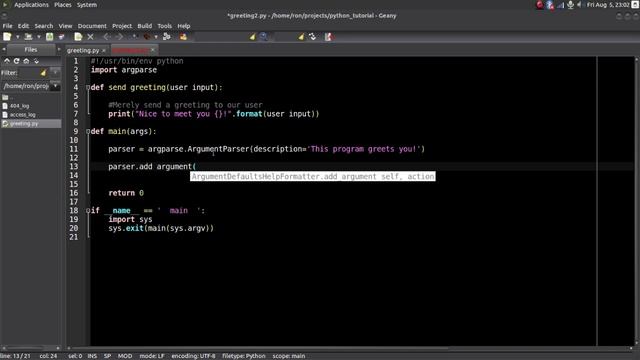The image size is (640, 360).
Task: Close the greeting.py tab
Action: (104, 50)
